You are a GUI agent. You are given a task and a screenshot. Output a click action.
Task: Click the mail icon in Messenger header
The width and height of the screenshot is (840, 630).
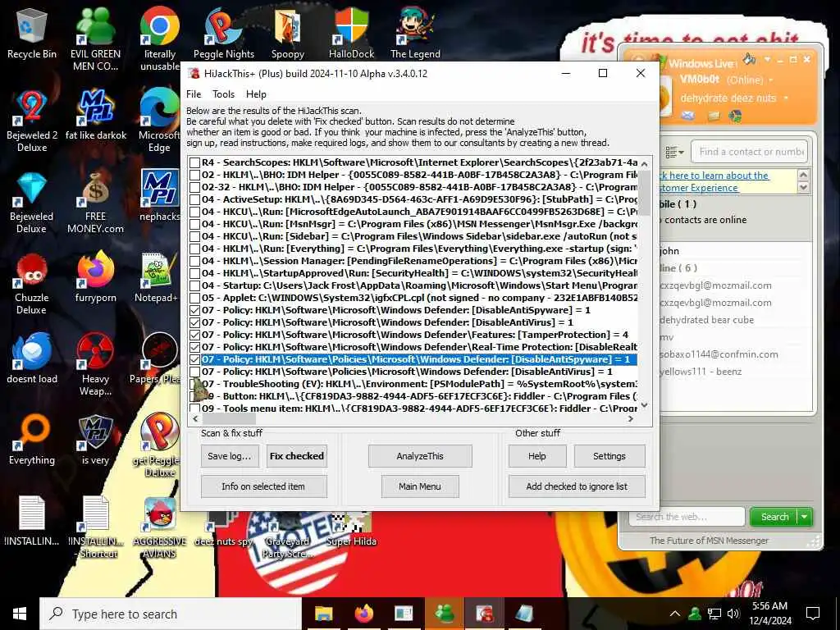[688, 115]
